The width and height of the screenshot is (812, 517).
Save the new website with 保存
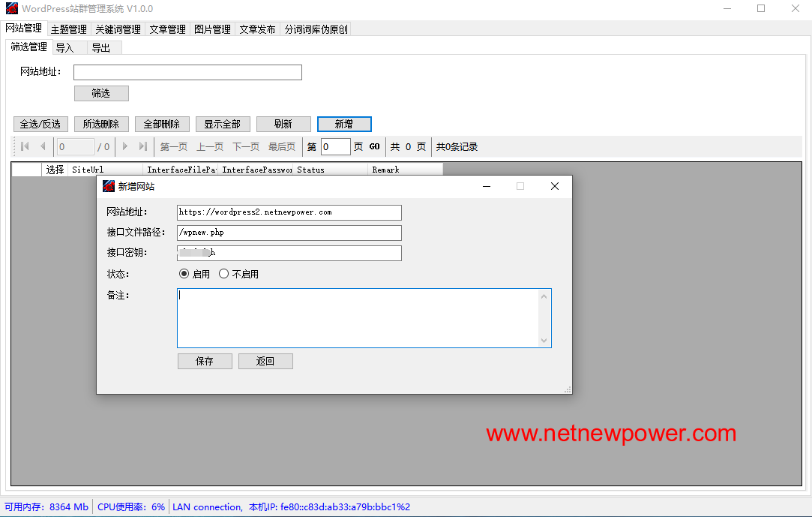pos(205,361)
